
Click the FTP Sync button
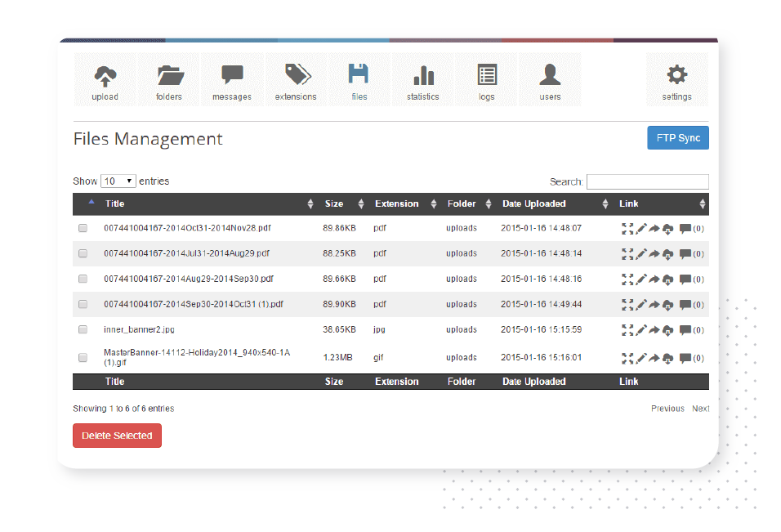pyautogui.click(x=677, y=138)
